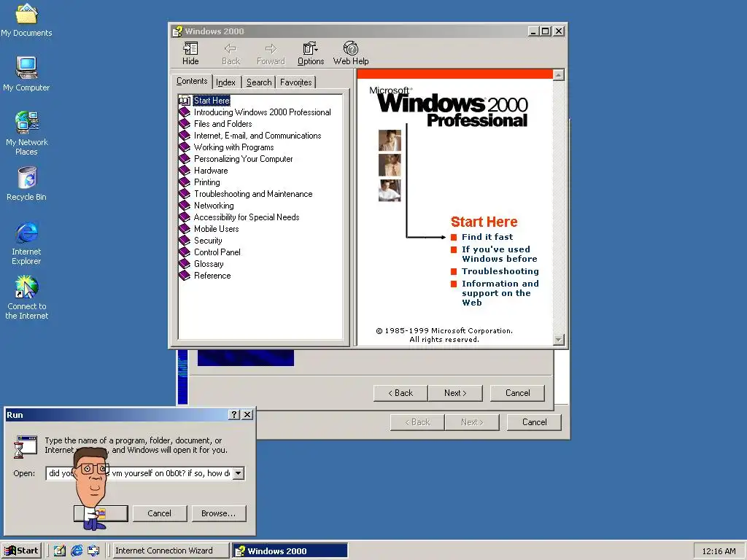The width and height of the screenshot is (747, 560).
Task: Click the Run dialog program icon
Action: pyautogui.click(x=26, y=446)
